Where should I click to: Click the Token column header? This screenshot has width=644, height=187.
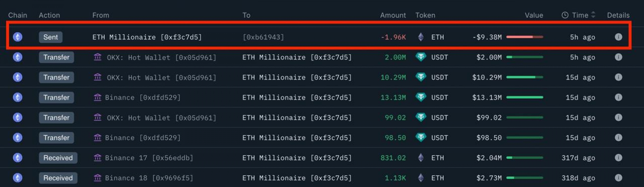pos(425,15)
